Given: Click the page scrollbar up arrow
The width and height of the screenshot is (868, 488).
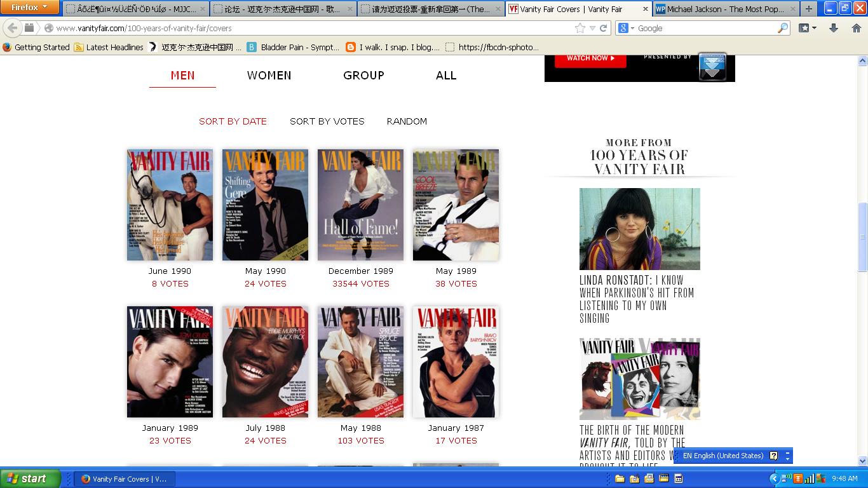Looking at the screenshot, I should [862, 61].
